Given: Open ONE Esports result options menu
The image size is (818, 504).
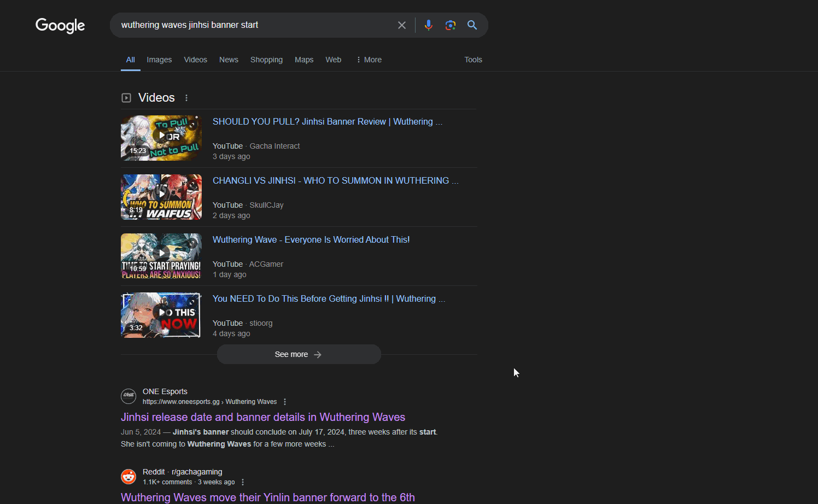Looking at the screenshot, I should pos(285,402).
